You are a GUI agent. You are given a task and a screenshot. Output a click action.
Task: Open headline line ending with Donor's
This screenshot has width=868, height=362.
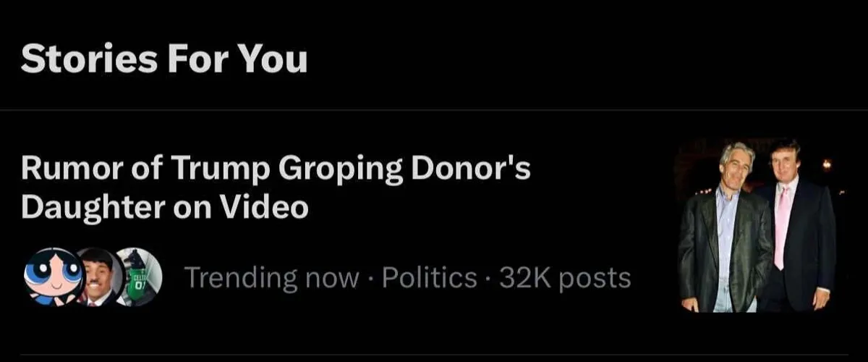point(276,169)
